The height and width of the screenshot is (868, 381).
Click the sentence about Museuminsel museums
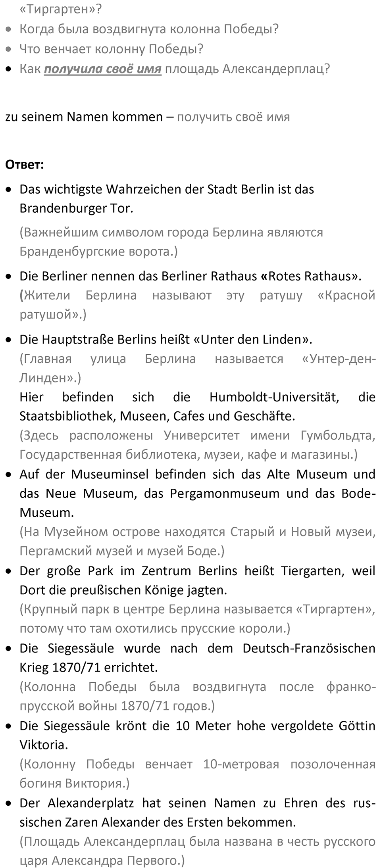point(197,494)
